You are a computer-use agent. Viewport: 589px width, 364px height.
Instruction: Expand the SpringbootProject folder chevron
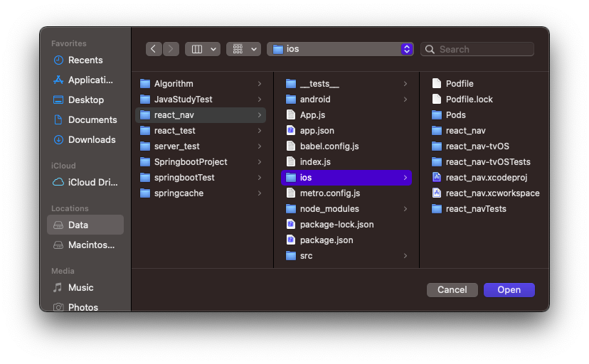click(260, 162)
